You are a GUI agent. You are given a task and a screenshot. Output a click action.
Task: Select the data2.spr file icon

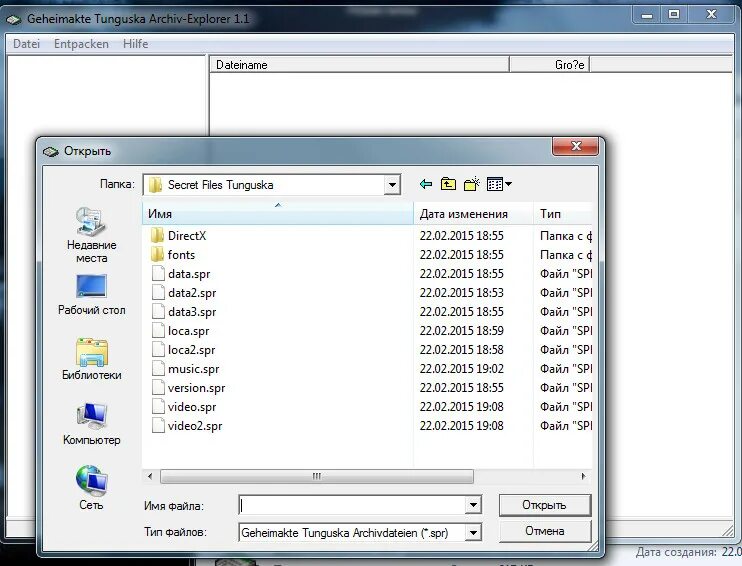click(158, 292)
